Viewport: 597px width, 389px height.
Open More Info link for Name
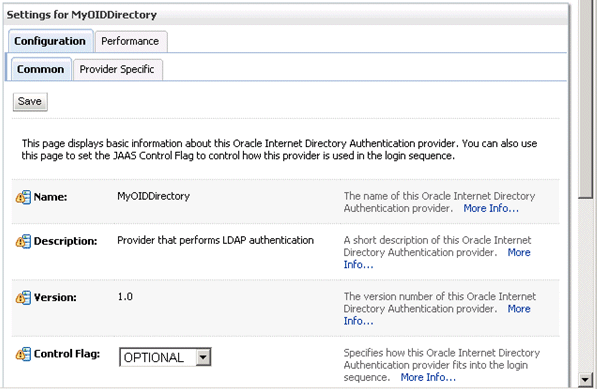491,209
